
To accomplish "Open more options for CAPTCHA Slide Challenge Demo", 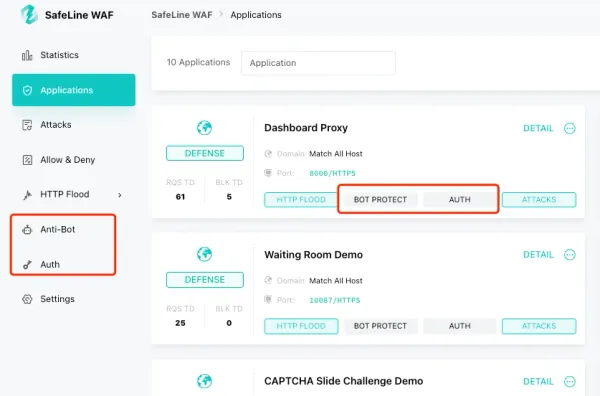I will coord(569,381).
